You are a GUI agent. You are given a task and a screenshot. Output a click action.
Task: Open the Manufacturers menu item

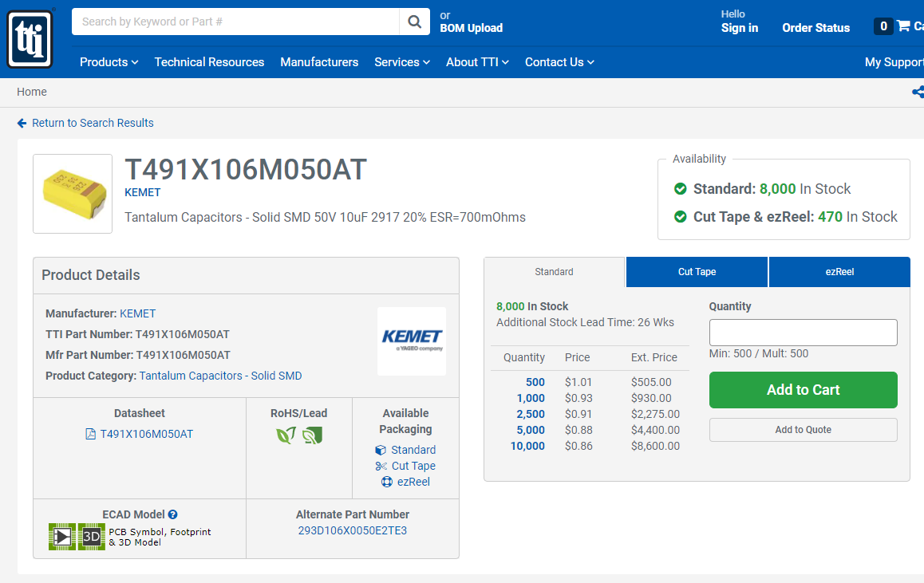tap(319, 62)
